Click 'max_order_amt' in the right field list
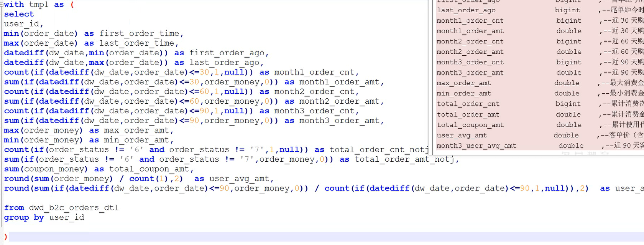Image resolution: width=644 pixels, height=245 pixels. [x=464, y=83]
